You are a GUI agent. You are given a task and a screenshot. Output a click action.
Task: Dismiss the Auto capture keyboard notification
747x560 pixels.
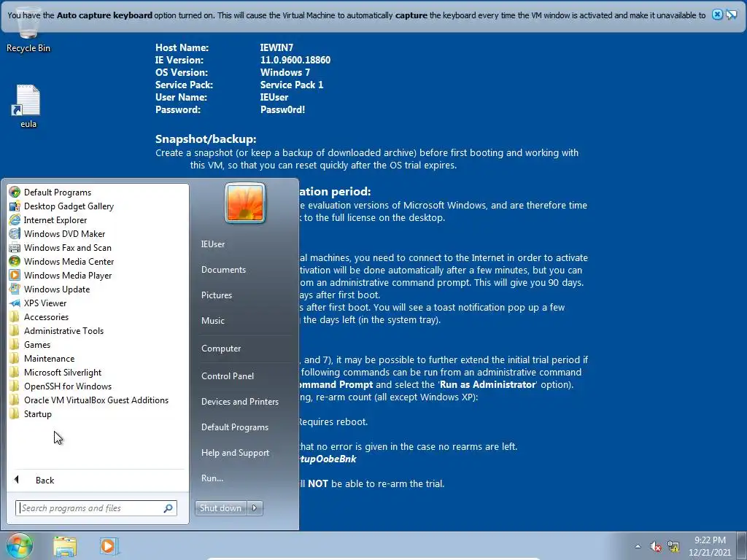tap(717, 15)
